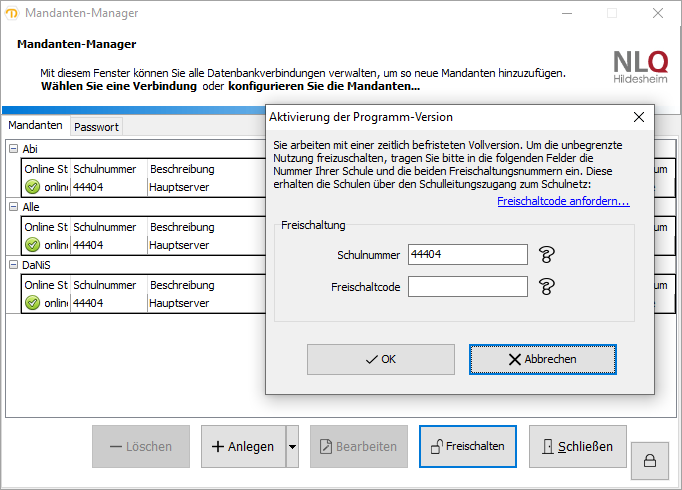Screen dimensions: 682x490
Task: Click green online status icon under DaNiS
Action: [33, 303]
